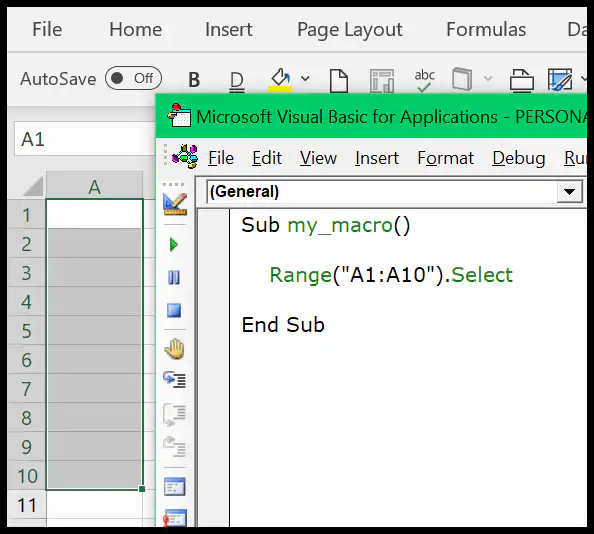Open the VBA Insert menu
The height and width of the screenshot is (534, 594).
tap(377, 158)
